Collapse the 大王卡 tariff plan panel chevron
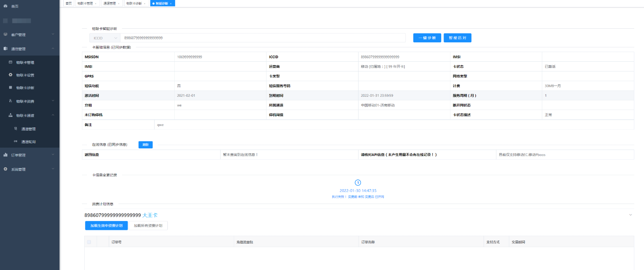Viewport: 644px width, 270px height. point(630,215)
